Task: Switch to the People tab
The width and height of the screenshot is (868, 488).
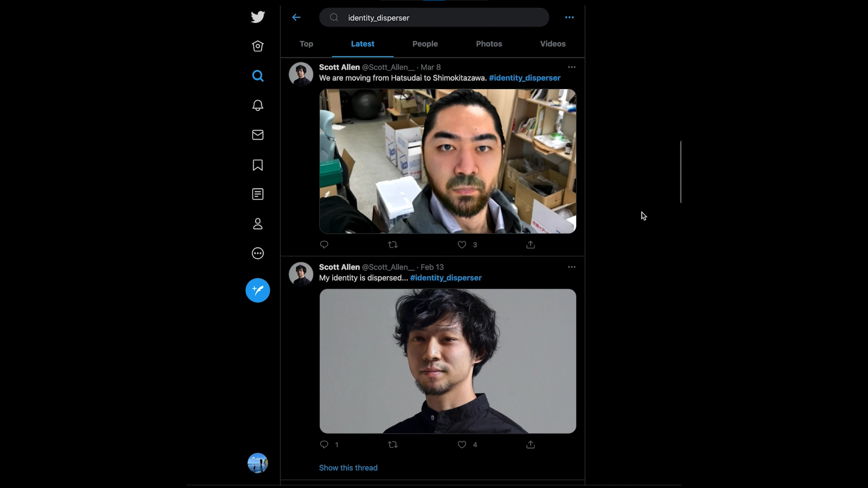Action: click(x=425, y=44)
